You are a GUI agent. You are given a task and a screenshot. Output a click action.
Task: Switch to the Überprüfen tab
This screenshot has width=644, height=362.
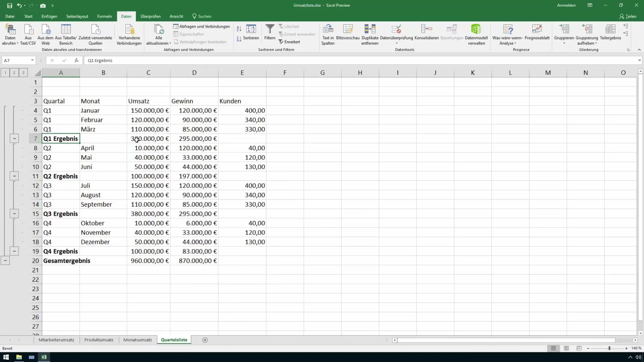tap(150, 16)
